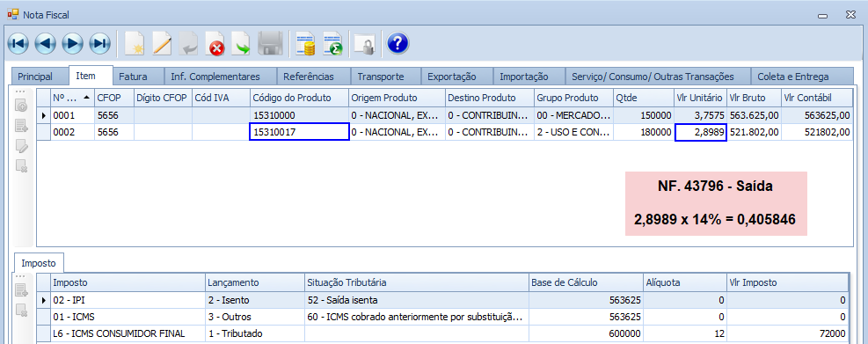
Task: Click the Vlr Contábil column header
Action: coord(816,98)
